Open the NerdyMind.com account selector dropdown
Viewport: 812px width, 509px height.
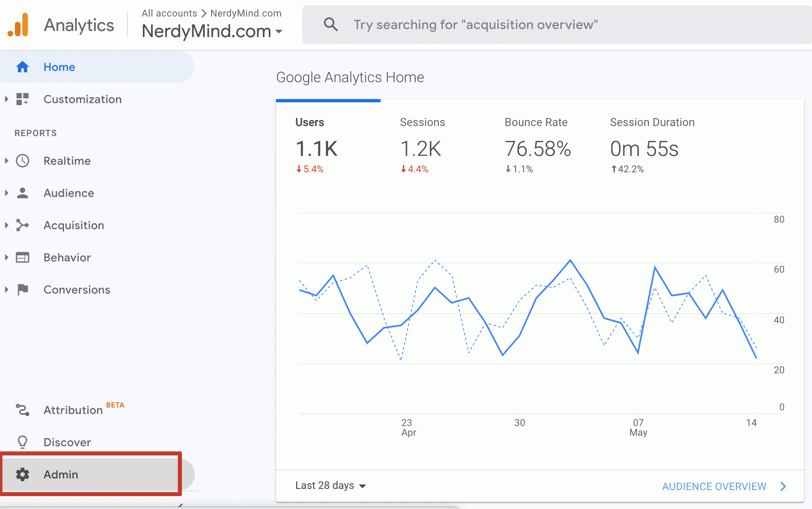click(212, 31)
